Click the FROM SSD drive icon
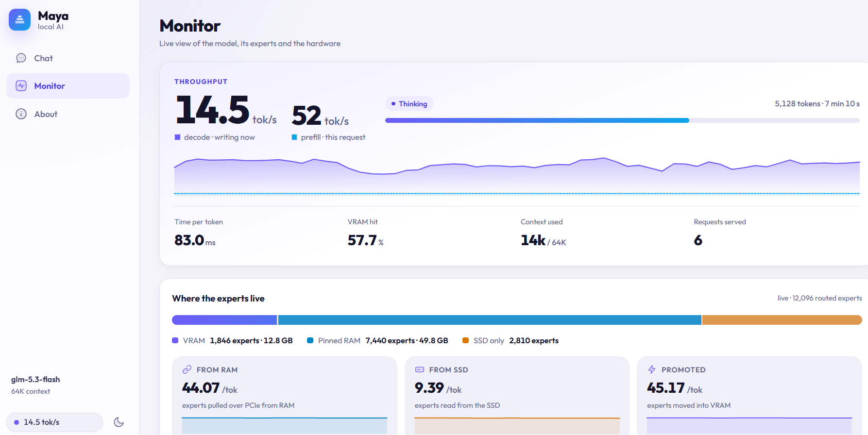868x435 pixels. point(420,369)
